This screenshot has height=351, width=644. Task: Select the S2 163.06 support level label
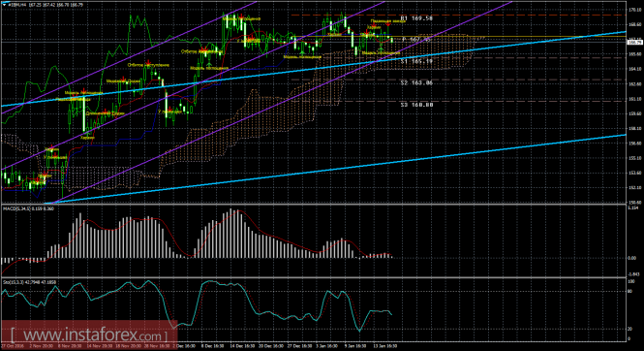416,83
